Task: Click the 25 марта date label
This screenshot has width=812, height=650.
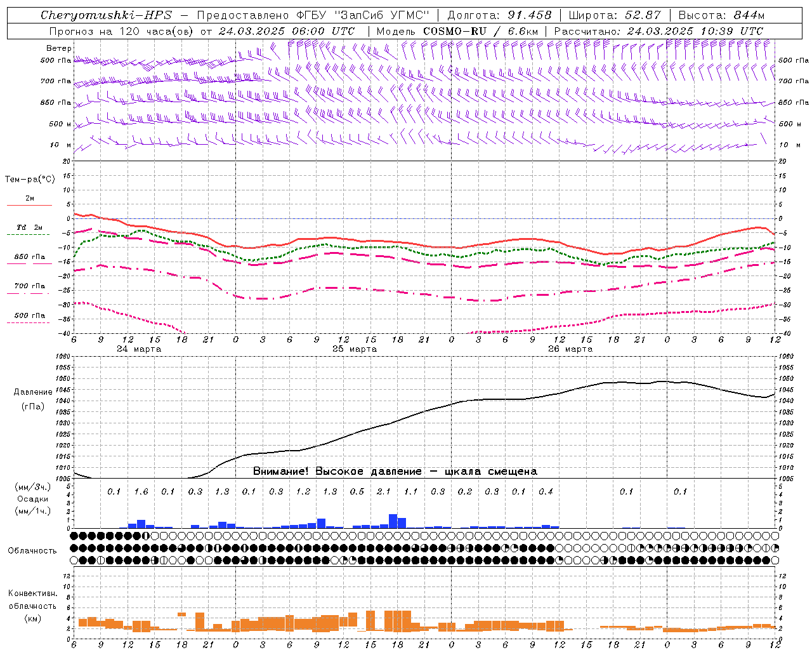Action: tap(355, 349)
